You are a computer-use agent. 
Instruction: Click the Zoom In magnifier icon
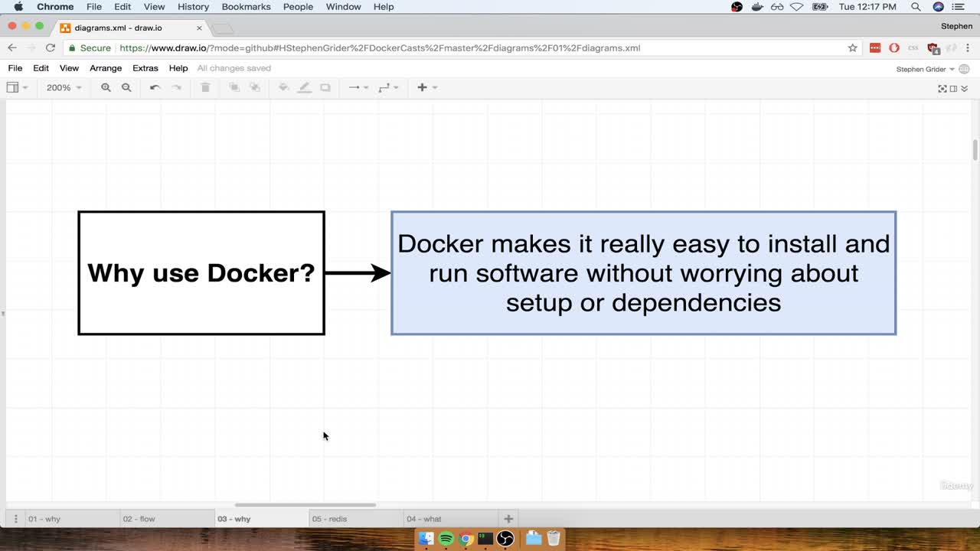[x=106, y=87]
